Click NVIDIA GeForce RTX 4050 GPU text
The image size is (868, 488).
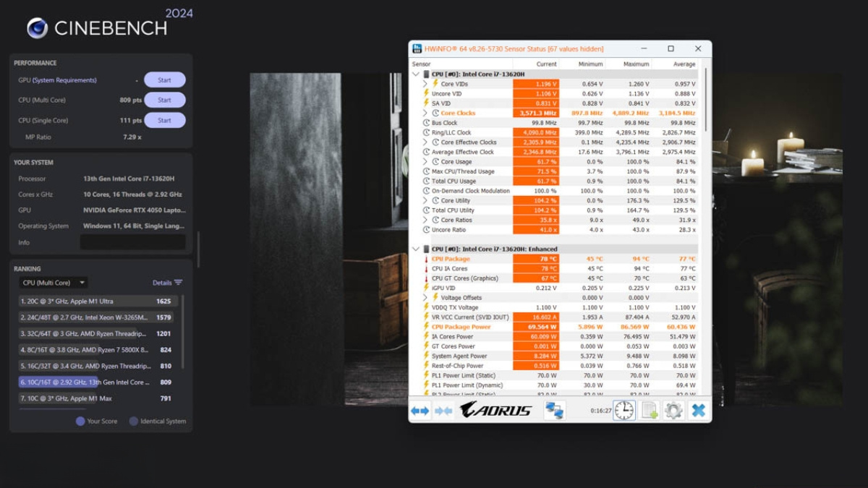[x=135, y=210]
